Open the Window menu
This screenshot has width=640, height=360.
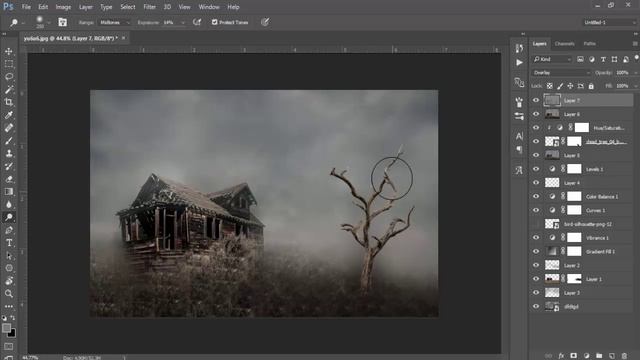point(209,7)
